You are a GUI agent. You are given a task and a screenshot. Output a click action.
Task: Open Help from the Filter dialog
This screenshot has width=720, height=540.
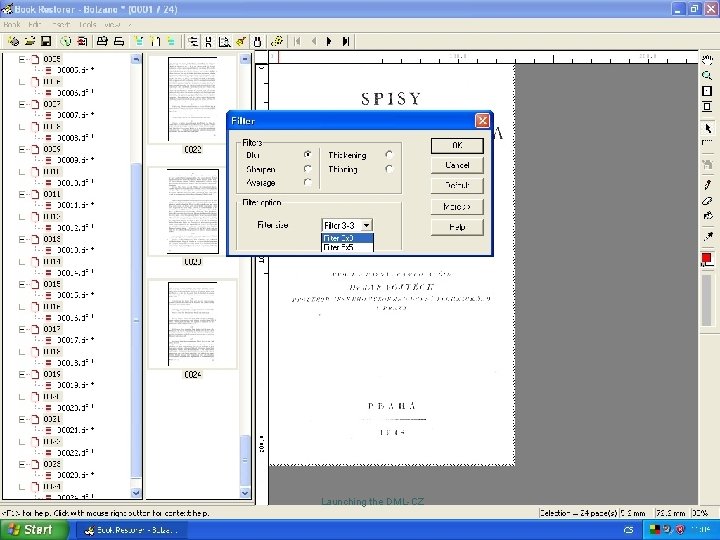pyautogui.click(x=457, y=227)
